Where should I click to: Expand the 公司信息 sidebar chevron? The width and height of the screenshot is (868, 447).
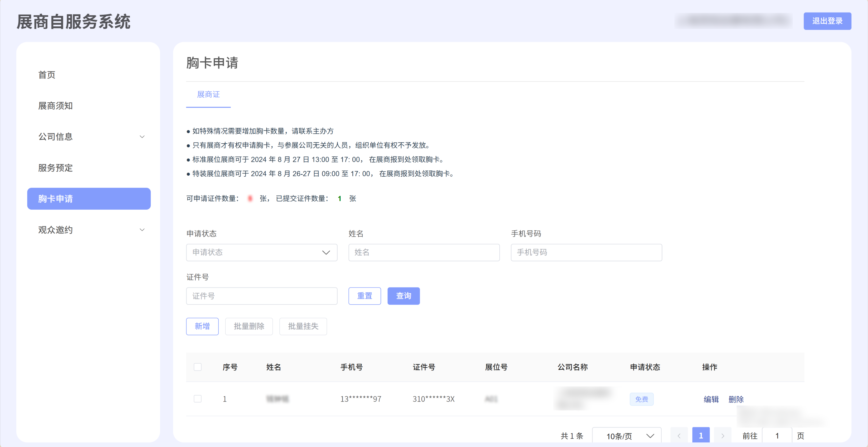[142, 137]
